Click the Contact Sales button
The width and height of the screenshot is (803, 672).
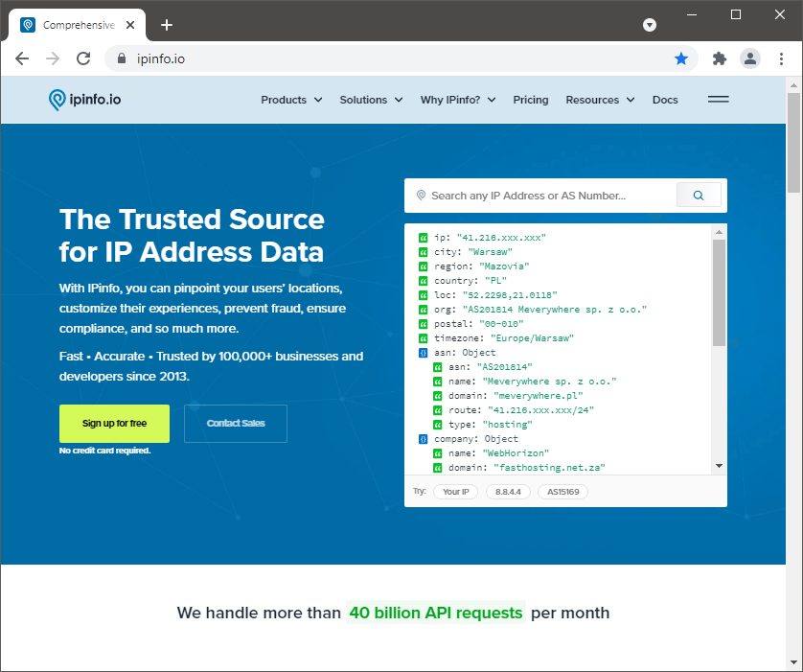point(236,423)
